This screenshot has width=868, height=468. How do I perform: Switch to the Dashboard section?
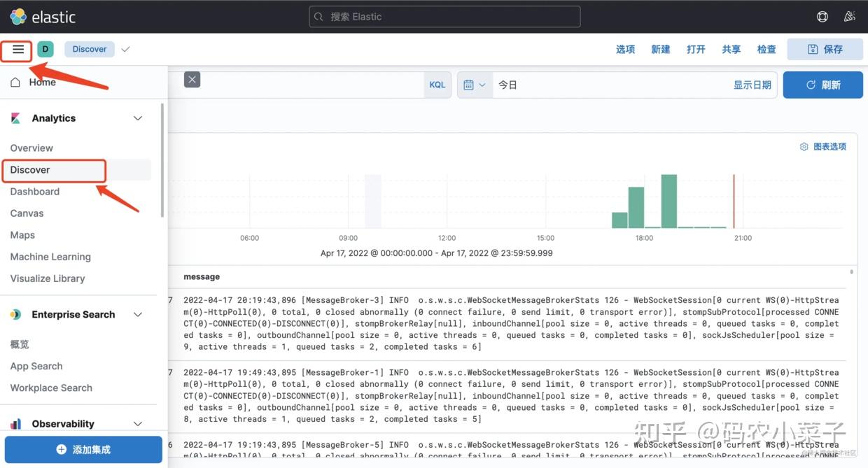34,191
